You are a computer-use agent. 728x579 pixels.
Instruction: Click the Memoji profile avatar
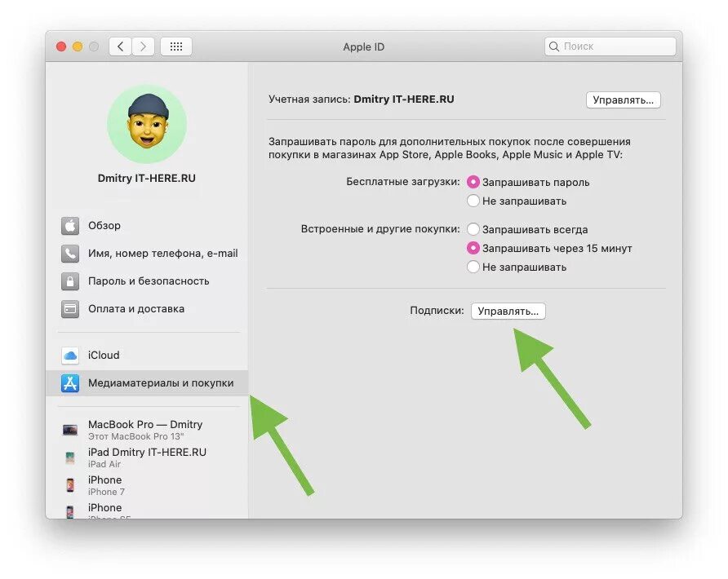[x=147, y=124]
